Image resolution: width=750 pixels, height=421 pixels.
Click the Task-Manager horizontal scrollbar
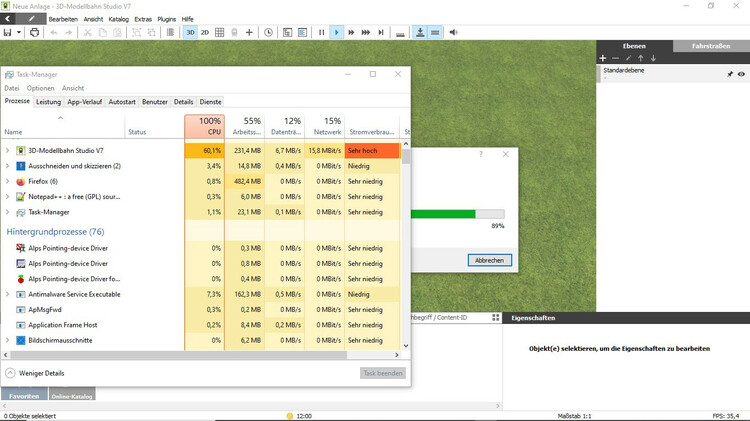(x=178, y=355)
